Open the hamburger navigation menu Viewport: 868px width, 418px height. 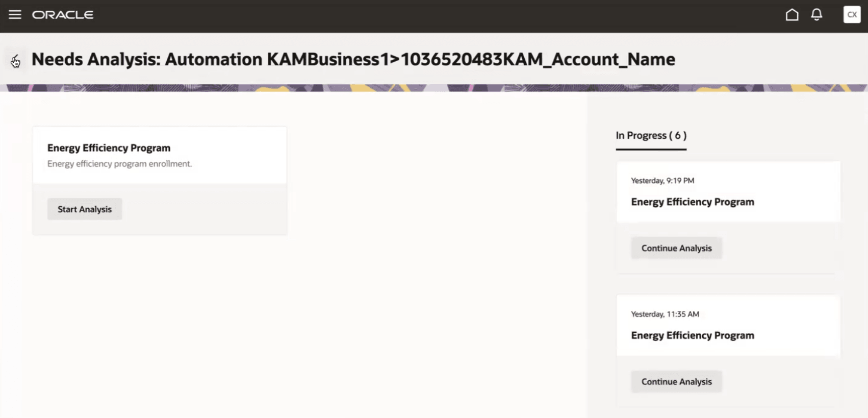[15, 15]
